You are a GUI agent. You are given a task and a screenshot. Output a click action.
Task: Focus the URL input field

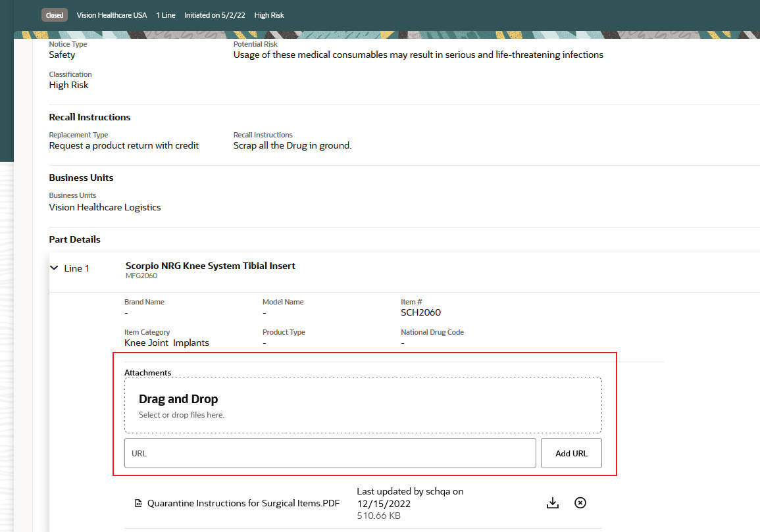330,454
